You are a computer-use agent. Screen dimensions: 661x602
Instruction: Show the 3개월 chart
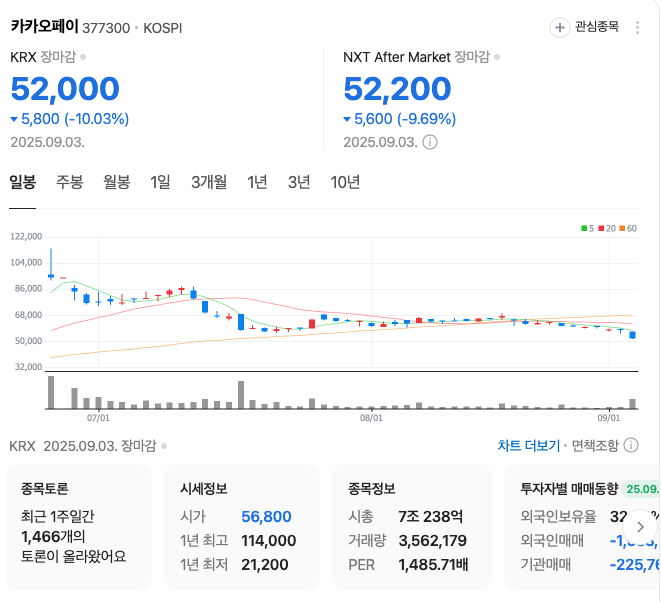pos(209,183)
